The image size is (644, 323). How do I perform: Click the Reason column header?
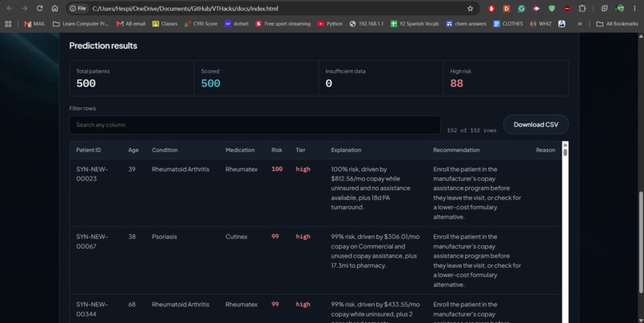[x=546, y=150]
